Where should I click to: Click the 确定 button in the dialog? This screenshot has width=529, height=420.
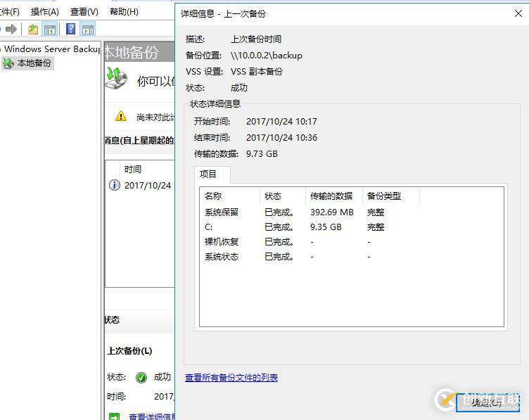(487, 402)
